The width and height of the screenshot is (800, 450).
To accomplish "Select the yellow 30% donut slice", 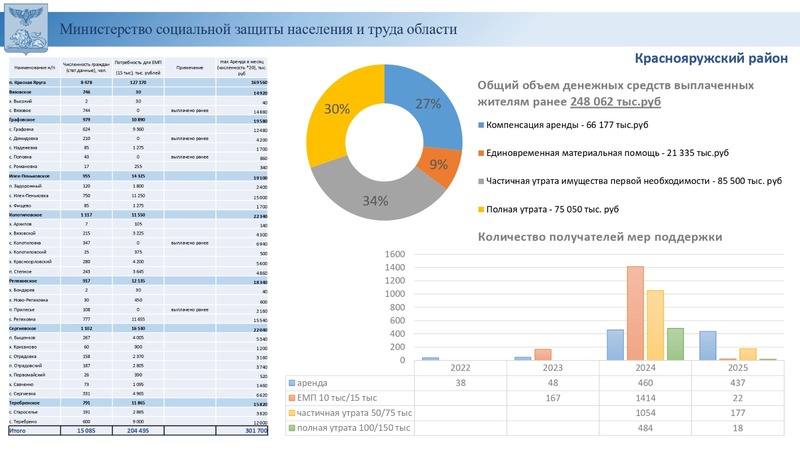I will tap(338, 109).
